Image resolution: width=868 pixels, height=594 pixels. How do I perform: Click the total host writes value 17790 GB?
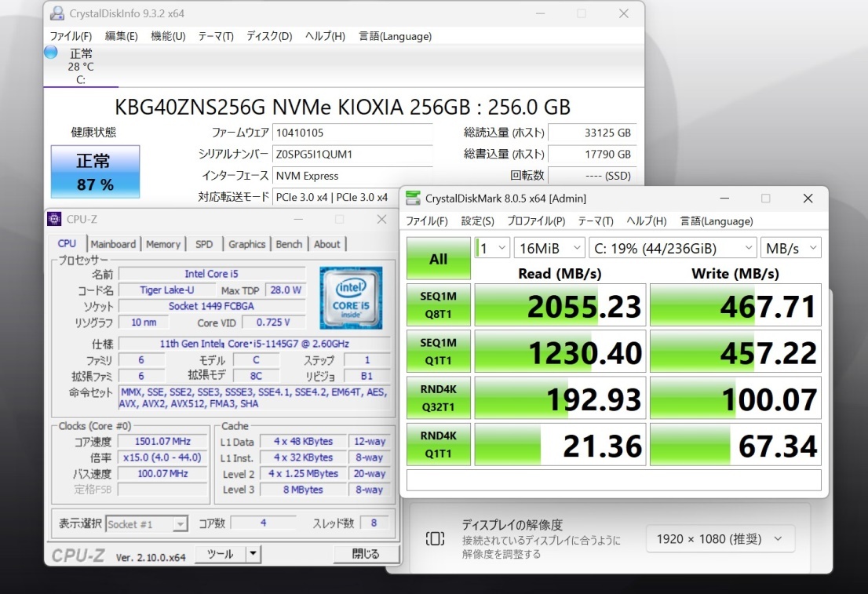592,155
